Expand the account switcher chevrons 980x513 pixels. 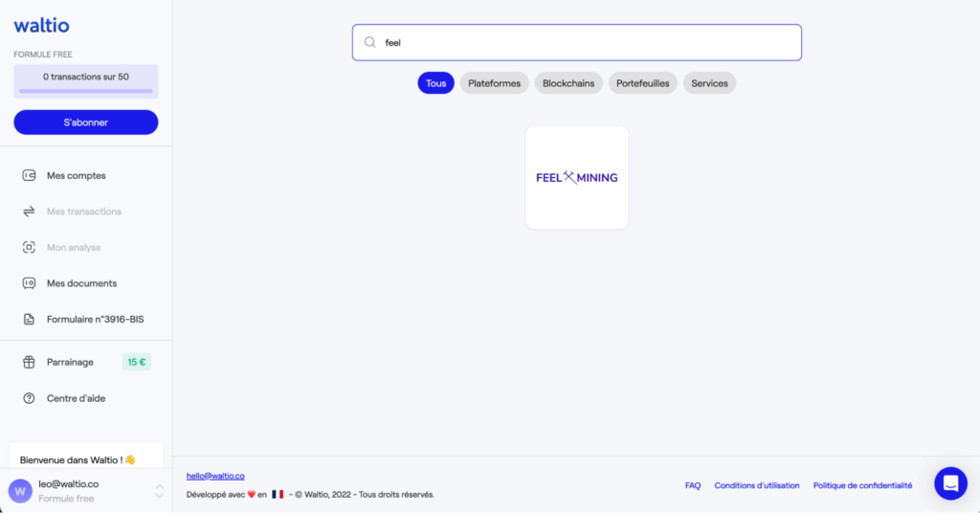(x=160, y=491)
